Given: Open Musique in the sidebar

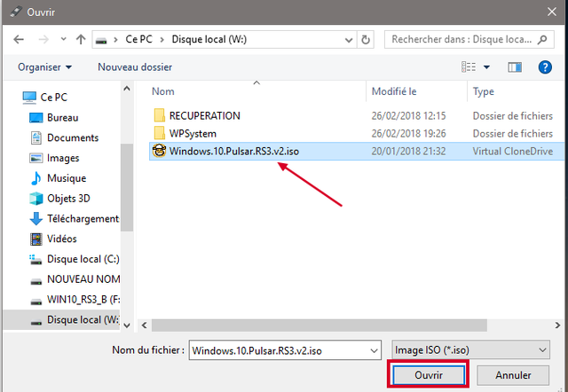Looking at the screenshot, I should 67,178.
